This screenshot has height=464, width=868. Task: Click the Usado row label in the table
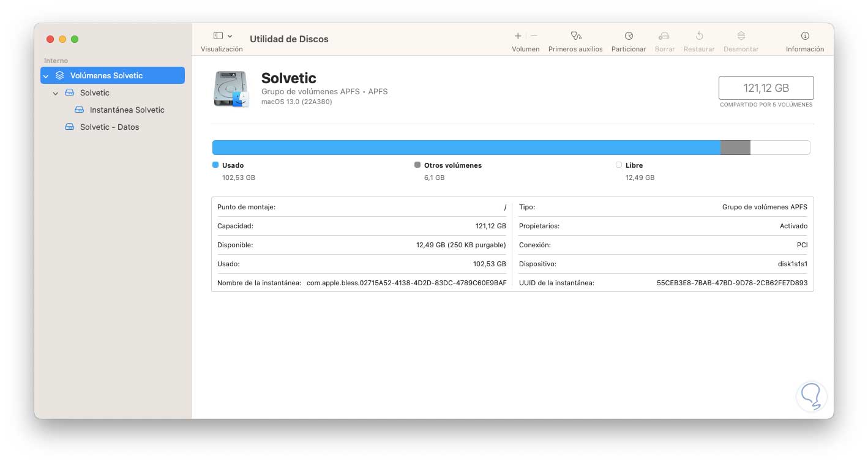click(x=228, y=264)
